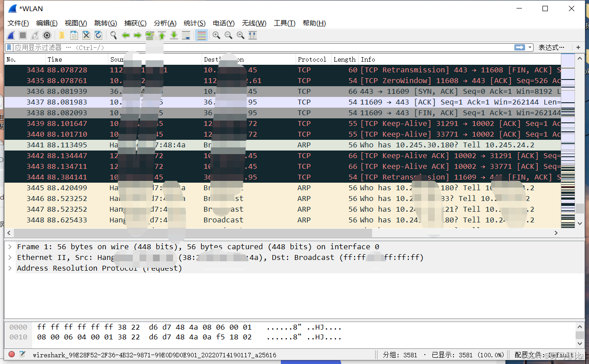This screenshot has width=589, height=364.
Task: Expand the Ethernet II details node
Action: click(x=10, y=257)
